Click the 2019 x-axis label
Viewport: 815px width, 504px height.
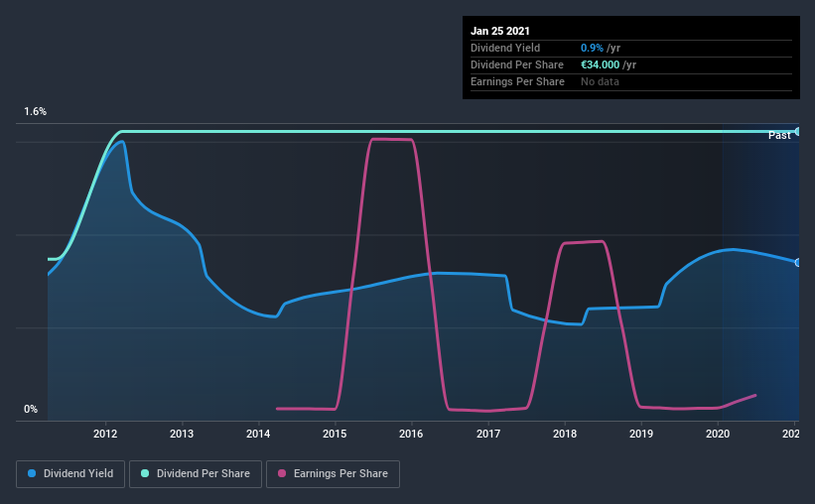[x=641, y=434]
